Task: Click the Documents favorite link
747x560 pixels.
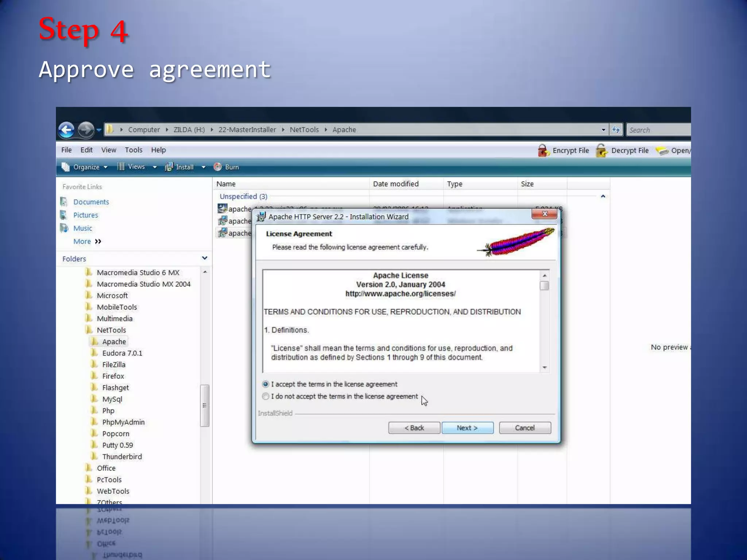Action: coord(91,202)
